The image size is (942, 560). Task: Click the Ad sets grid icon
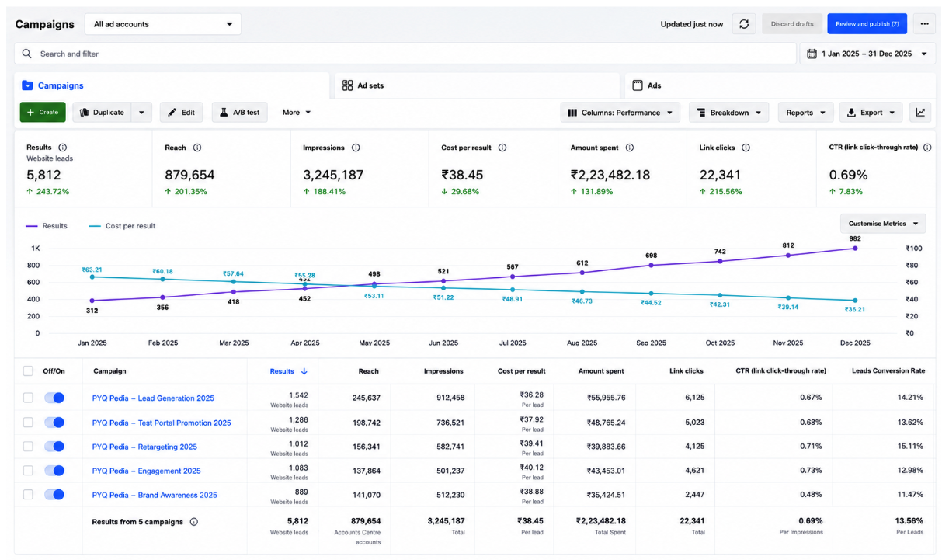click(347, 85)
